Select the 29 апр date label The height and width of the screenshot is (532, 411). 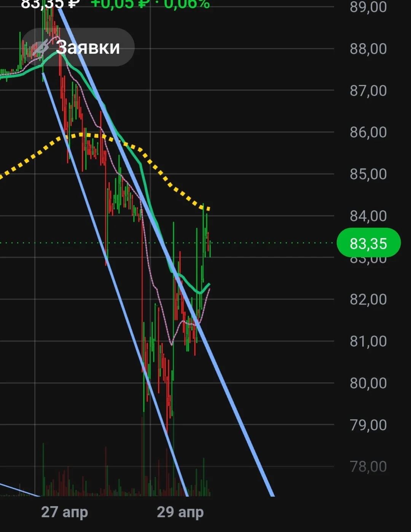[x=180, y=512]
